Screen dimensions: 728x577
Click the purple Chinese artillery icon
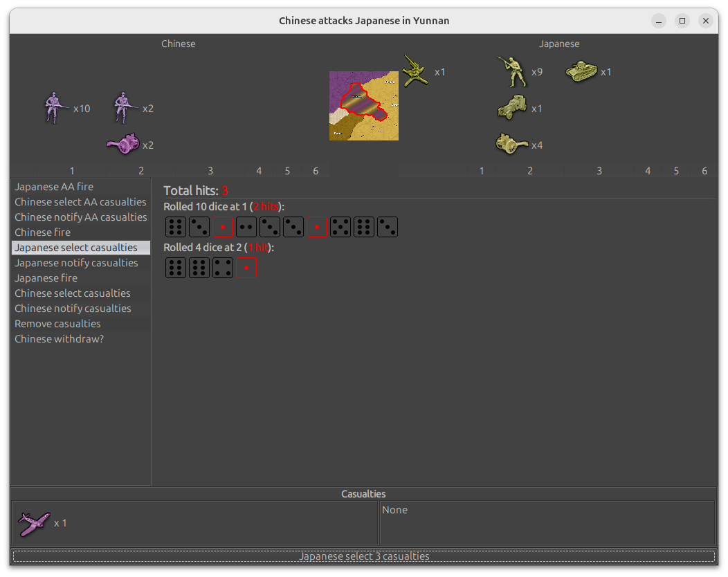[x=123, y=144]
